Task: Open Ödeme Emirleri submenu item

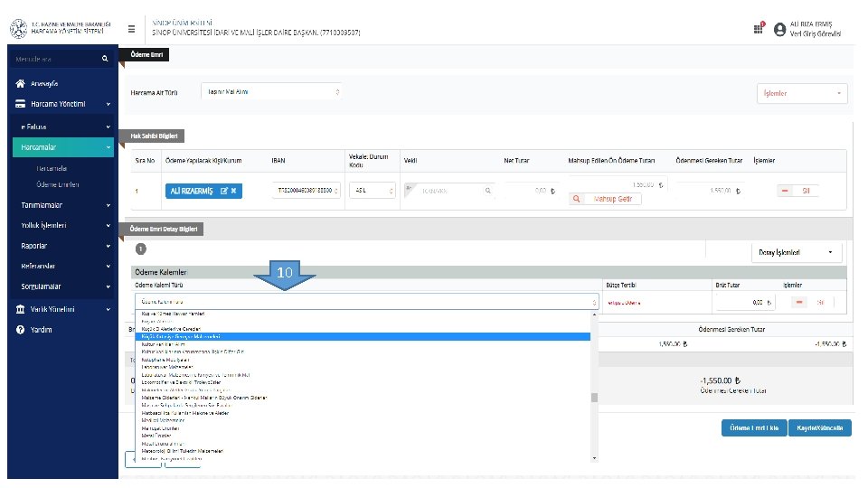Action: 58,184
